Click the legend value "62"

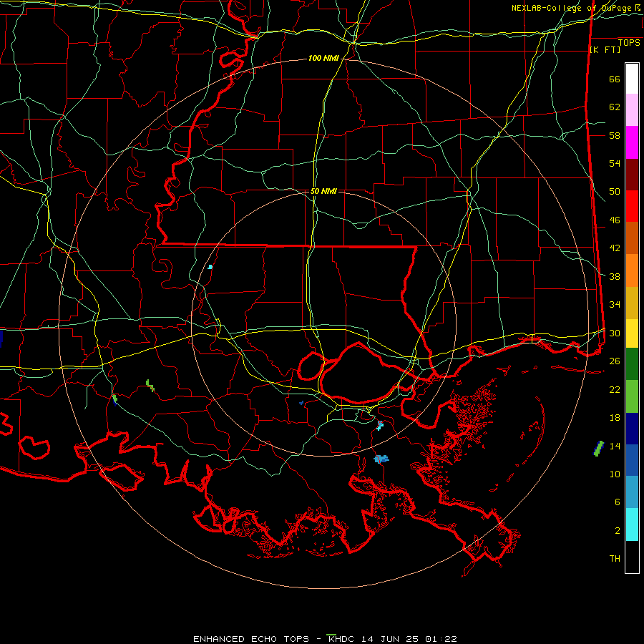click(x=615, y=107)
